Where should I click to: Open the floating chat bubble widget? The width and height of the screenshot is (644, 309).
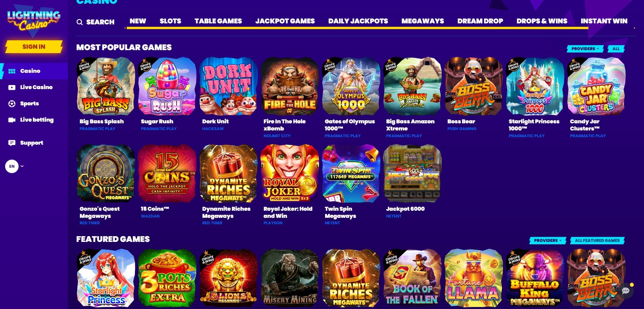[x=626, y=291]
